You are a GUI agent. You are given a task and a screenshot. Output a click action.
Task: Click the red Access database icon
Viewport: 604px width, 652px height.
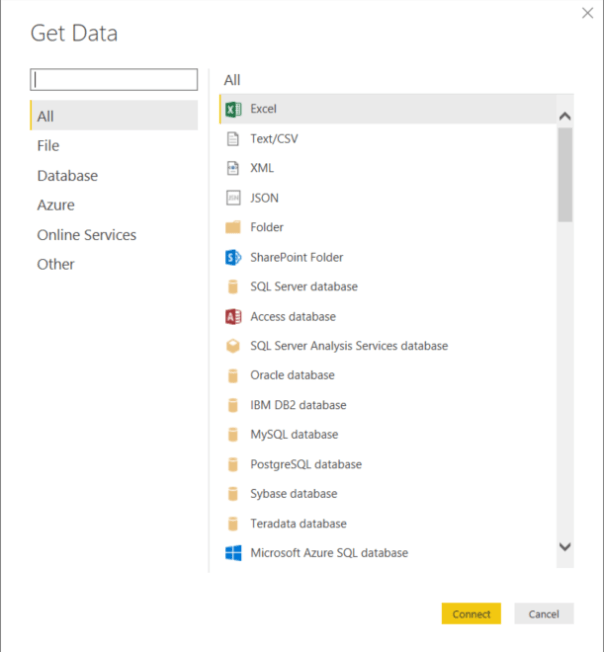tap(233, 317)
